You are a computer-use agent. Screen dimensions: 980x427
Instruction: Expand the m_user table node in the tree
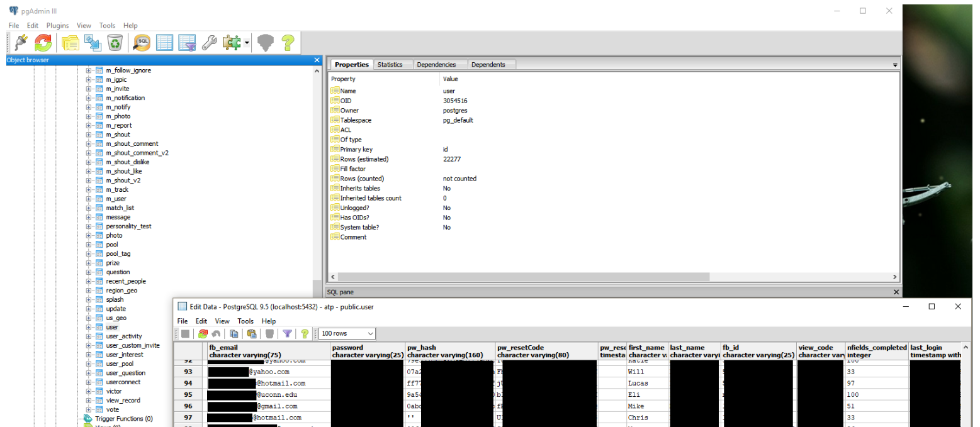89,199
